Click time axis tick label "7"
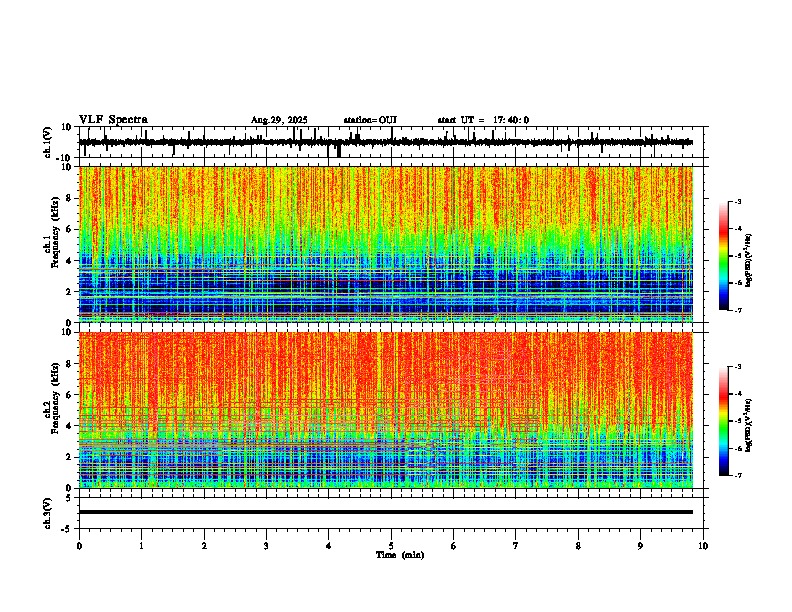Image resolution: width=792 pixels, height=612 pixels. 516,546
